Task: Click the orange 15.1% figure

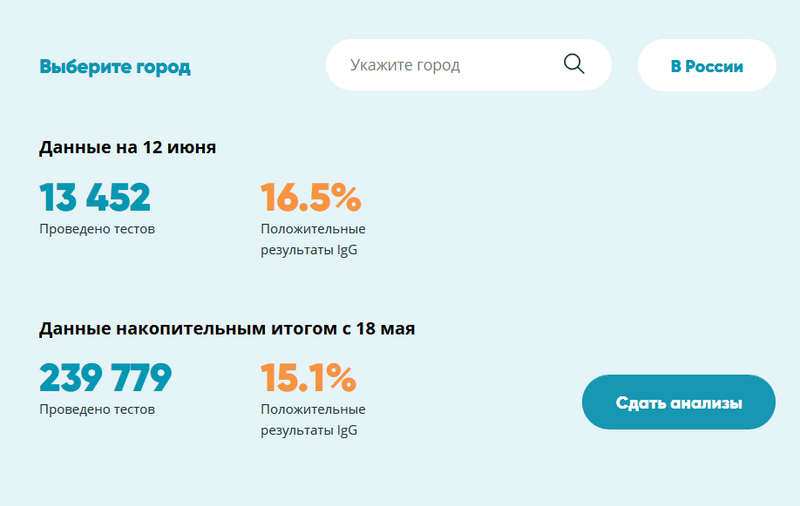Action: pyautogui.click(x=308, y=378)
